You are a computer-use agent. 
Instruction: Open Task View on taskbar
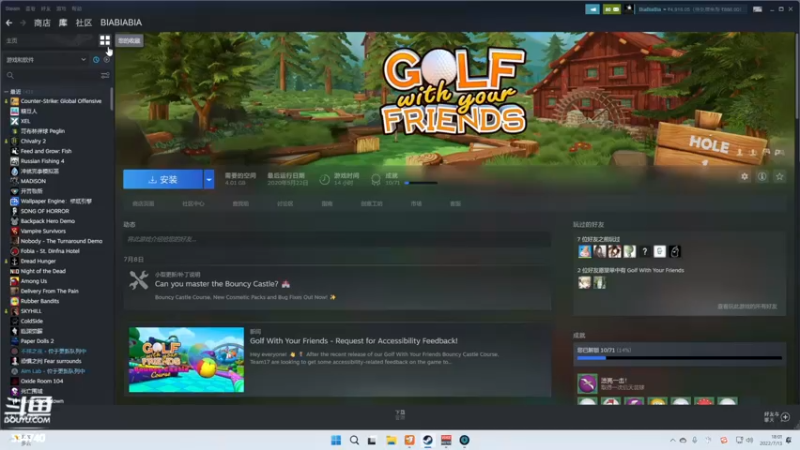click(372, 440)
